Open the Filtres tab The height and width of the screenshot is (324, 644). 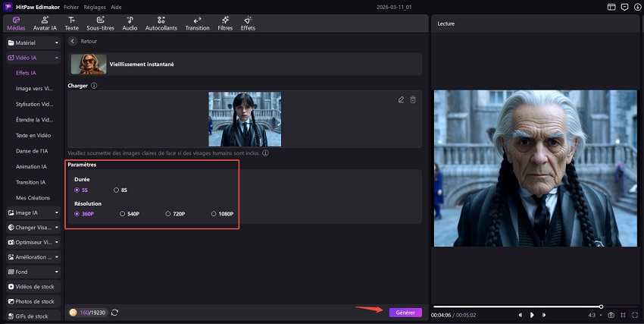[x=225, y=24]
